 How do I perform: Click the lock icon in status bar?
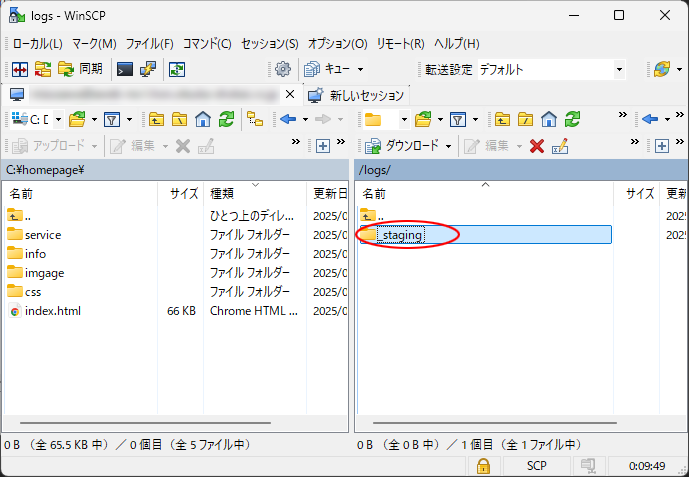coord(483,465)
